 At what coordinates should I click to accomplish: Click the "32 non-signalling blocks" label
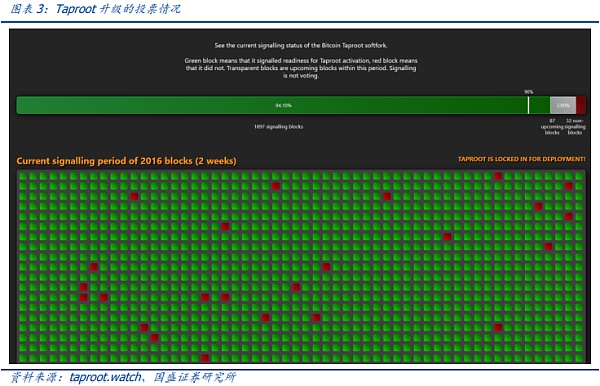(x=575, y=127)
